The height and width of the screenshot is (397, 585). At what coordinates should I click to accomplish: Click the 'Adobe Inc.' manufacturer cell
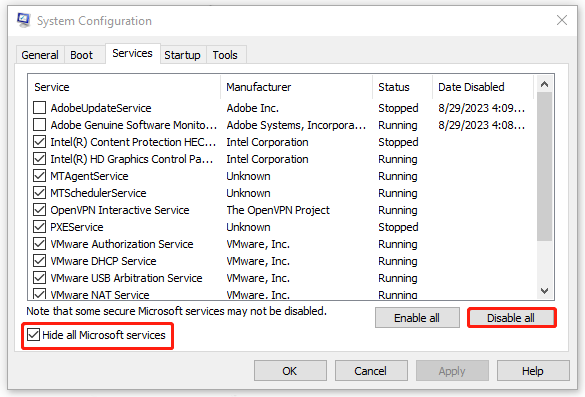(253, 108)
